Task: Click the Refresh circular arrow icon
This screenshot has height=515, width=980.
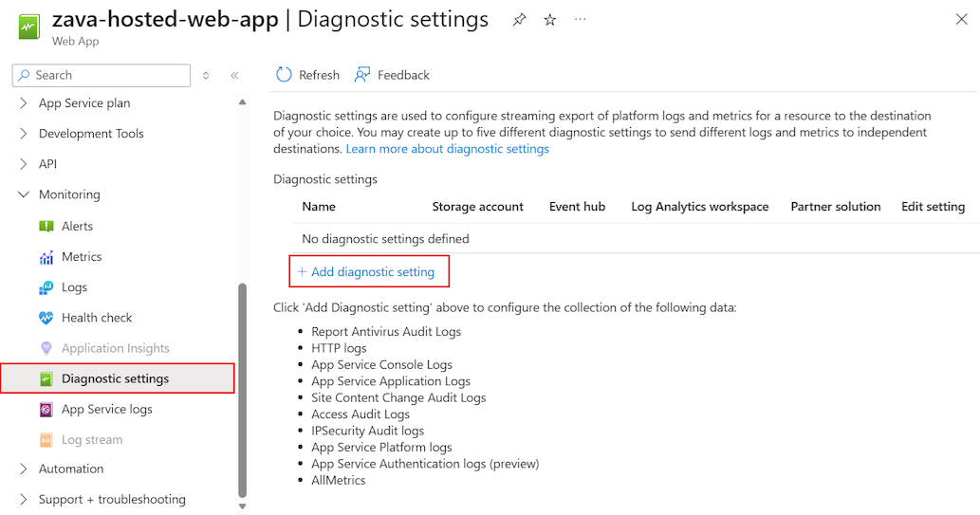Action: 284,75
